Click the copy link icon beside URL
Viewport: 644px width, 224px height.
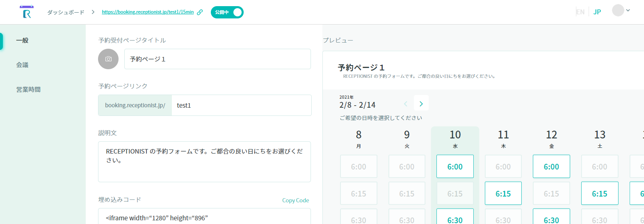pos(200,12)
